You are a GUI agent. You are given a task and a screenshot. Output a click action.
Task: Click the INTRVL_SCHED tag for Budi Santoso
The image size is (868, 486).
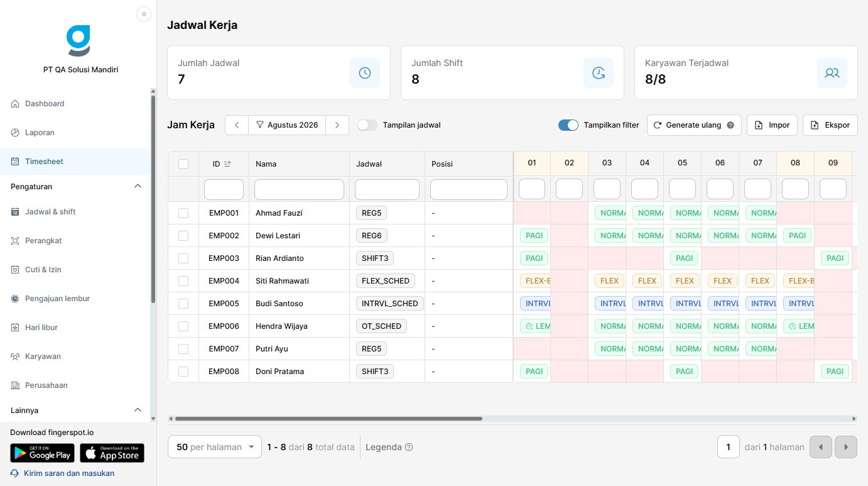coord(390,304)
